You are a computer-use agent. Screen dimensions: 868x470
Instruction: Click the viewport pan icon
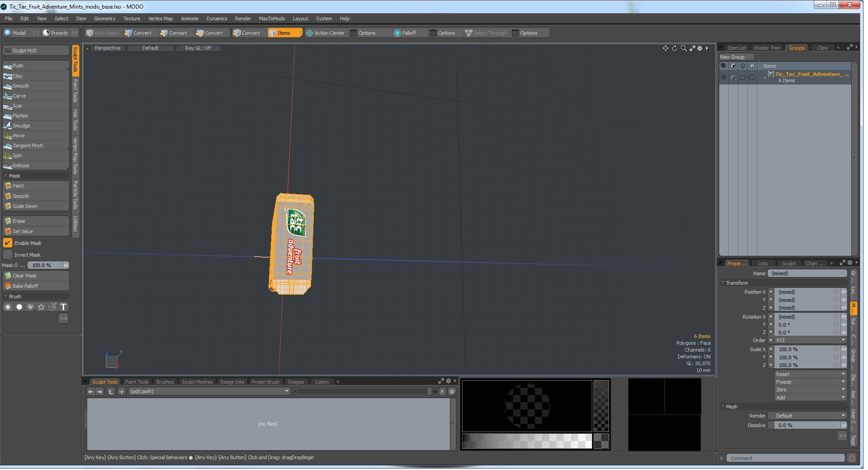point(665,48)
